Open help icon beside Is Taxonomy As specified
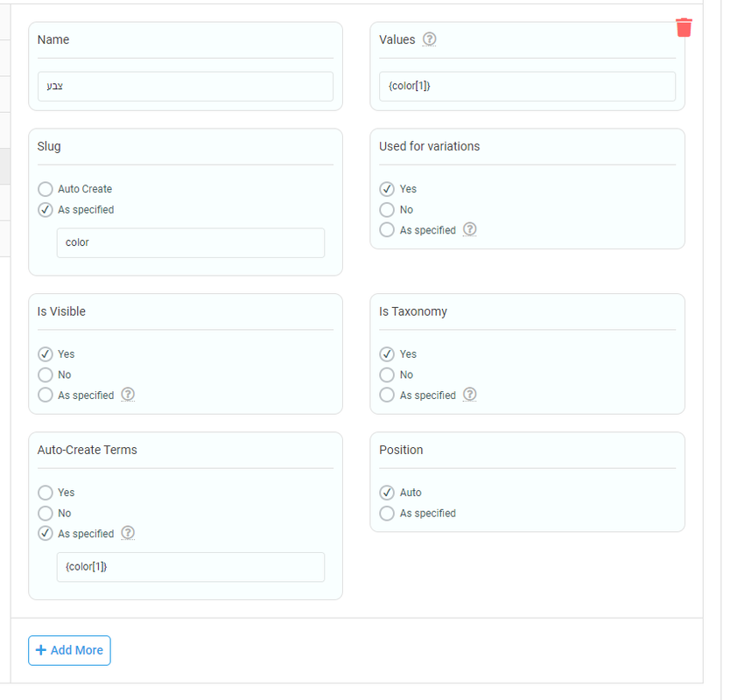Viewport: 730px width, 700px height. click(x=469, y=395)
